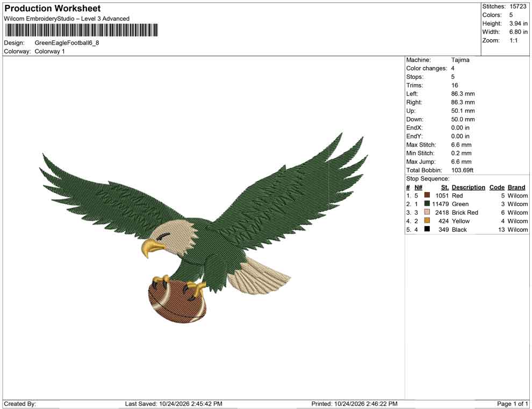
Task: Click the Black stitch count "349"
Action: [x=444, y=229]
